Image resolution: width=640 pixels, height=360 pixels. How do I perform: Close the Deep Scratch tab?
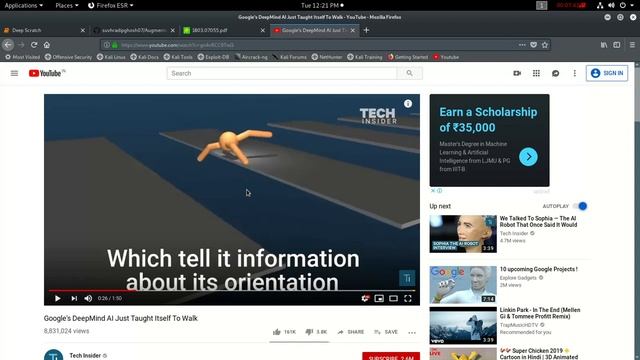coord(82,30)
